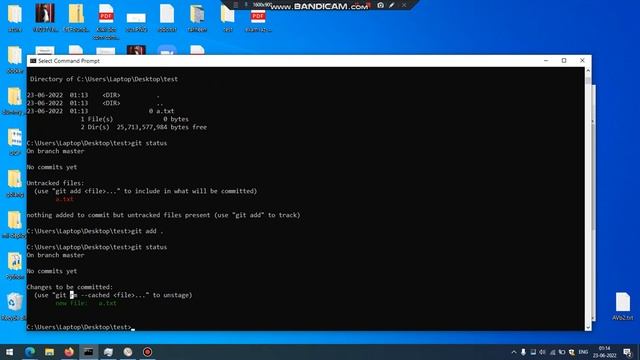Open the Command Prompt title bar system icon
The width and height of the screenshot is (640, 360).
click(33, 61)
